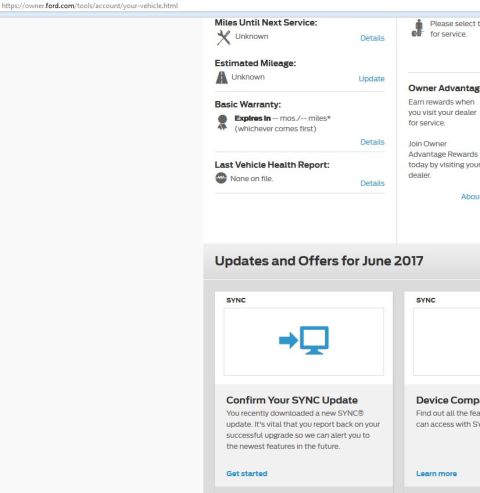Screen dimensions: 480x493
Task: Click the blue arrow-to-monitor SYNC update icon
Action: pyautogui.click(x=304, y=340)
